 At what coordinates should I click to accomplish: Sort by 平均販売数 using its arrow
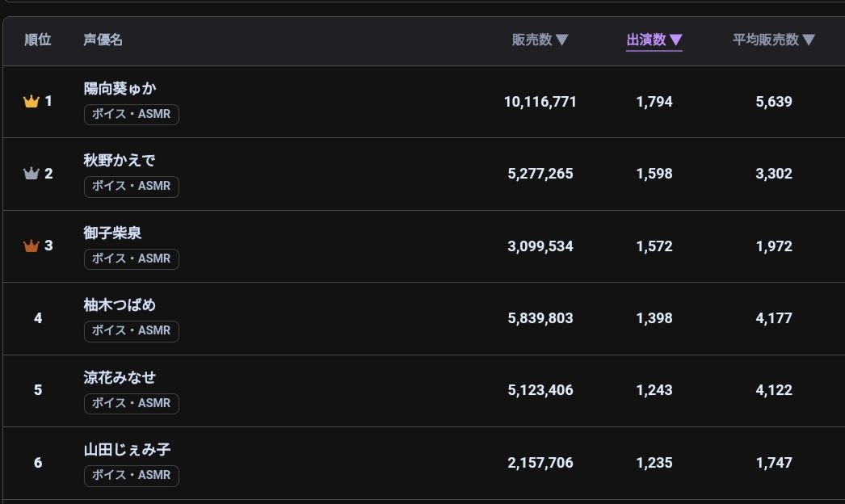pyautogui.click(x=809, y=40)
